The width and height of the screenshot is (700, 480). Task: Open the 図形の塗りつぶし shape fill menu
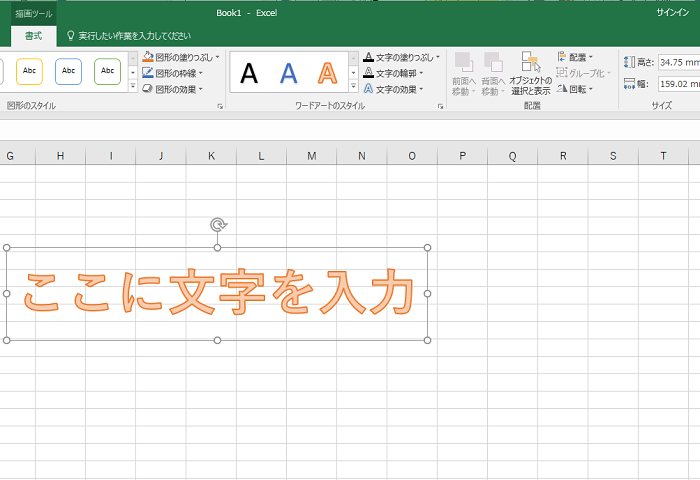[180, 57]
